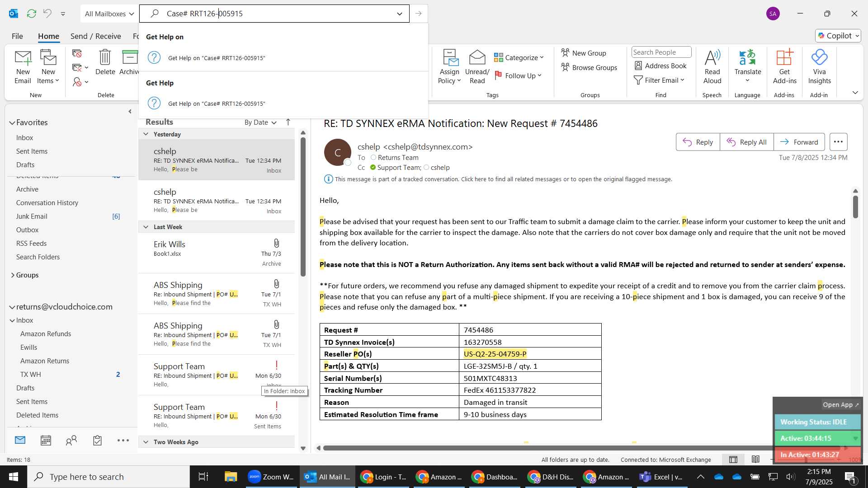
Task: Click the Undo icon in title bar
Action: 47,14
